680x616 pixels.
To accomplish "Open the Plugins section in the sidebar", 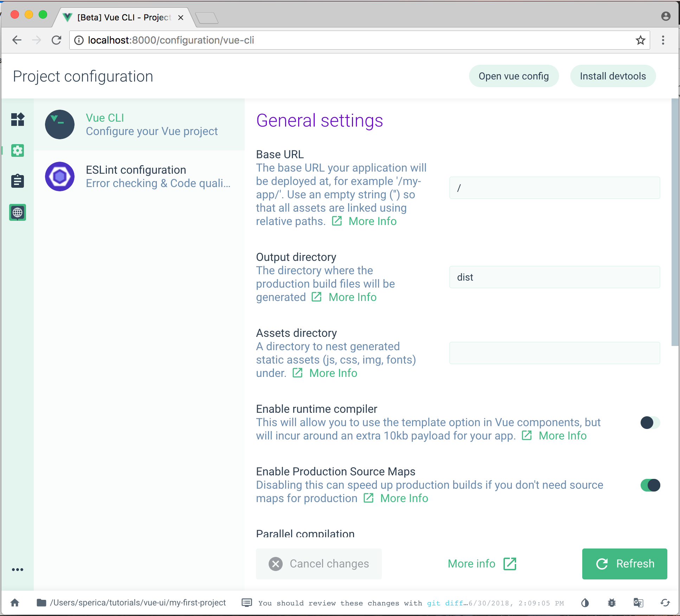I will (x=18, y=120).
